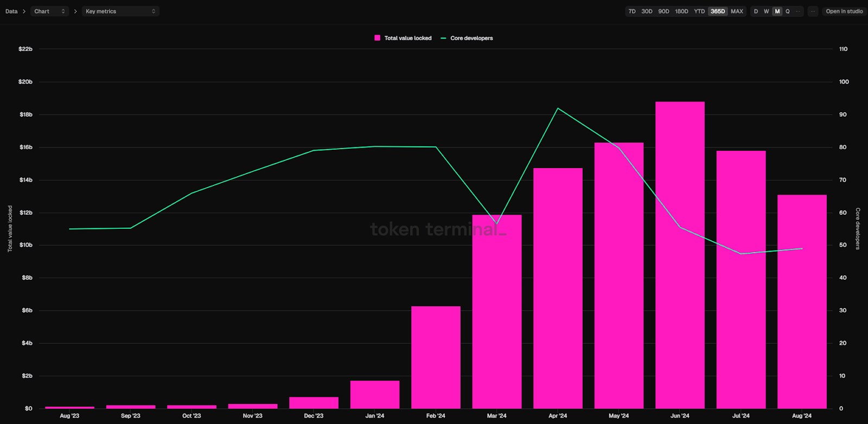Toggle Core developers legend line
868x424 pixels.
coord(443,38)
